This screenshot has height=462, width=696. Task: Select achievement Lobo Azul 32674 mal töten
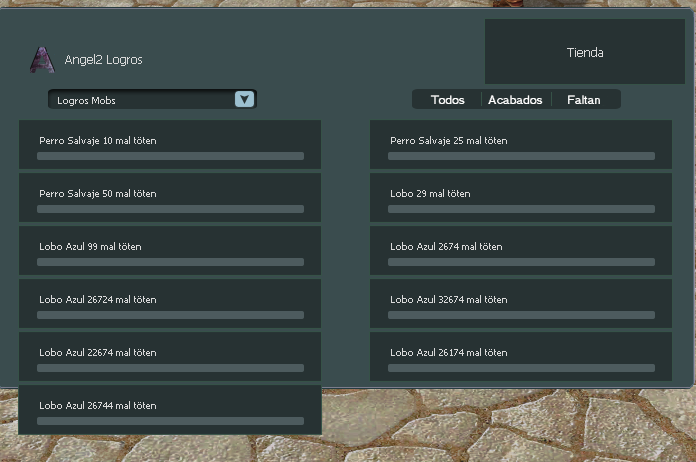521,304
